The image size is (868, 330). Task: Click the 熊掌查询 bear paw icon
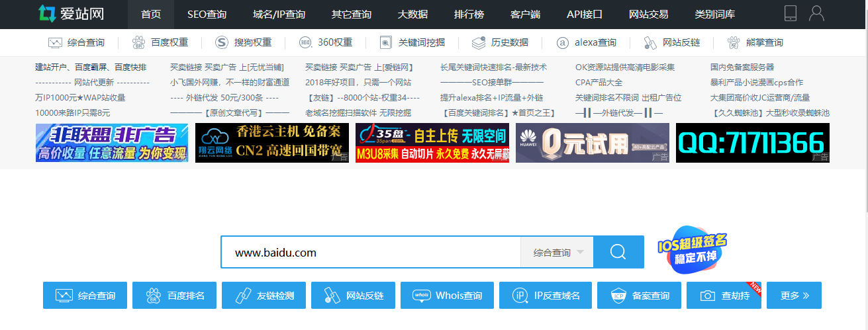734,42
